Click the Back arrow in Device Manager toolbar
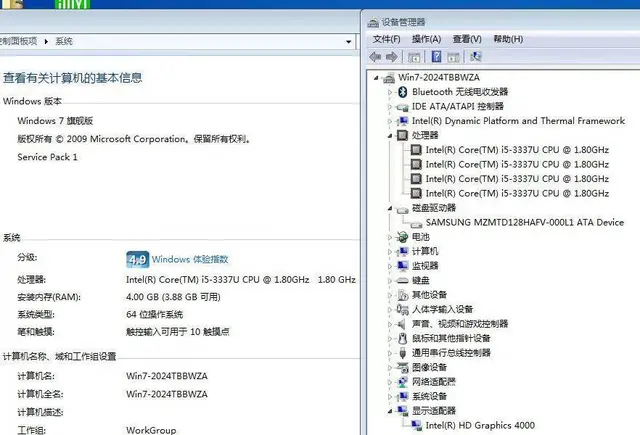 (375, 57)
